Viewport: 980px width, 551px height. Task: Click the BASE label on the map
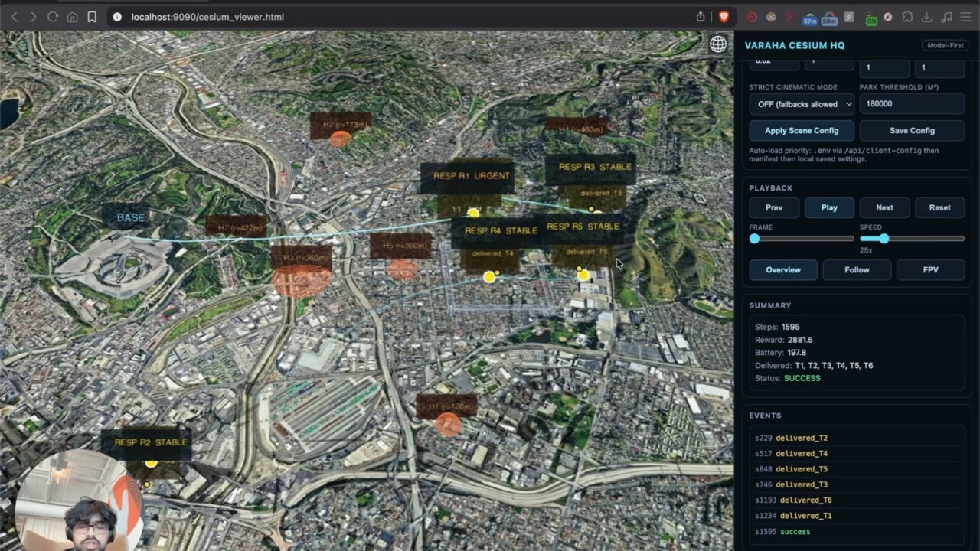coord(131,217)
